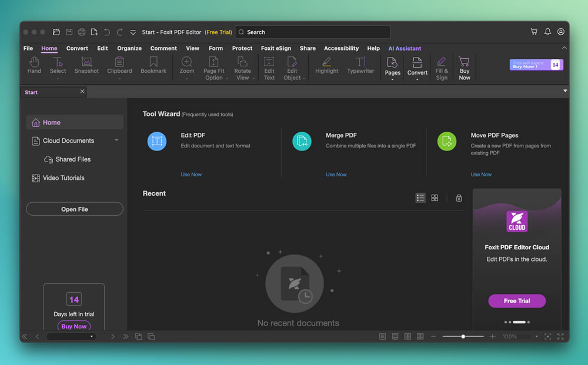Screen dimensions: 588x365
Task: Open Customize Quick Access dropdown
Action: pos(133,32)
